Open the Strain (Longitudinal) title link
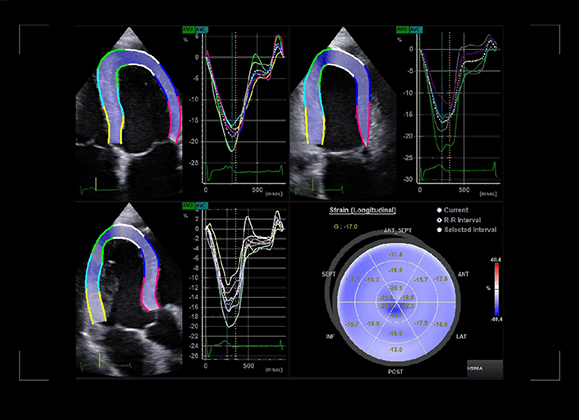This screenshot has height=420, width=579. [x=362, y=210]
